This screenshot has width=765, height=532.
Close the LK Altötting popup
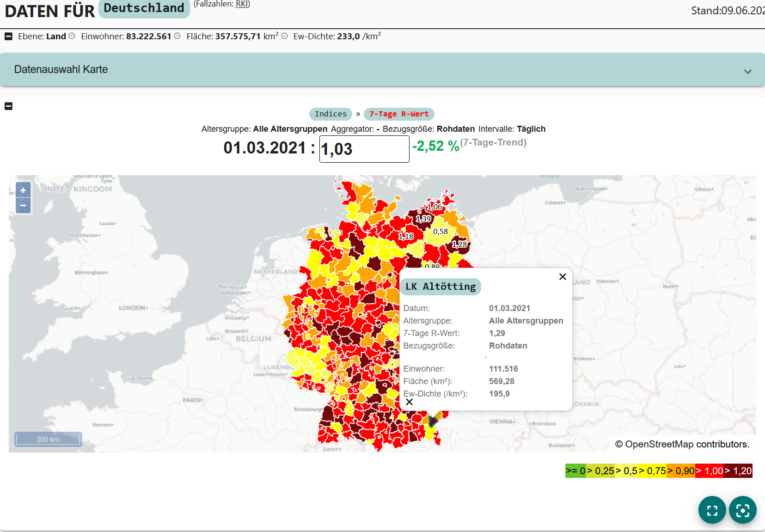click(x=563, y=276)
